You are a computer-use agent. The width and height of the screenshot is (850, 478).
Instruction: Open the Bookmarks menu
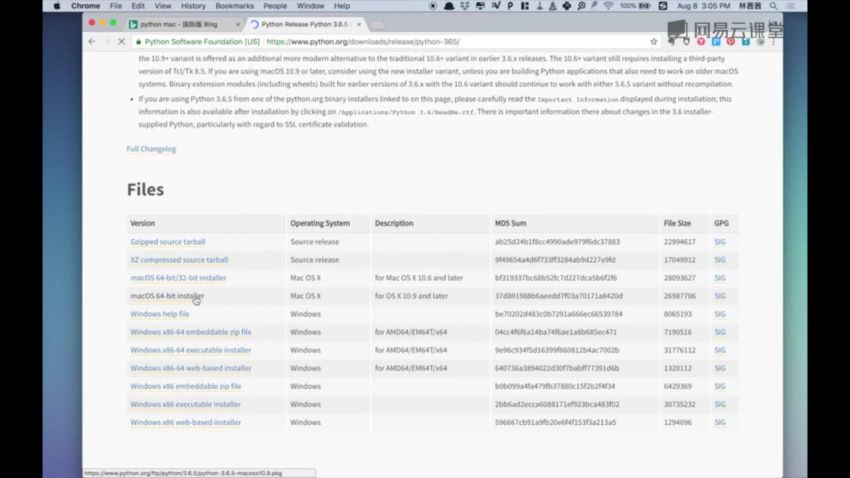pyautogui.click(x=234, y=6)
